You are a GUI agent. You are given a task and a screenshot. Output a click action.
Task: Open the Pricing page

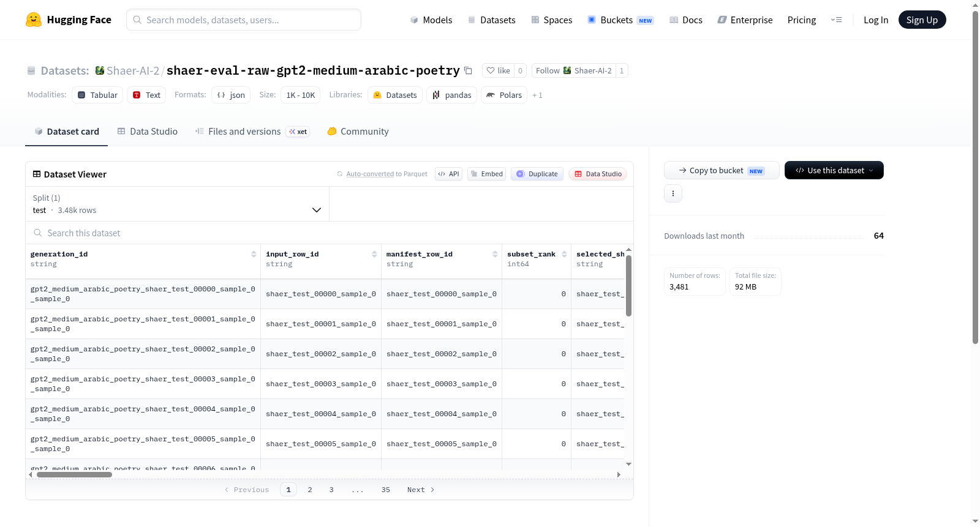pos(802,20)
